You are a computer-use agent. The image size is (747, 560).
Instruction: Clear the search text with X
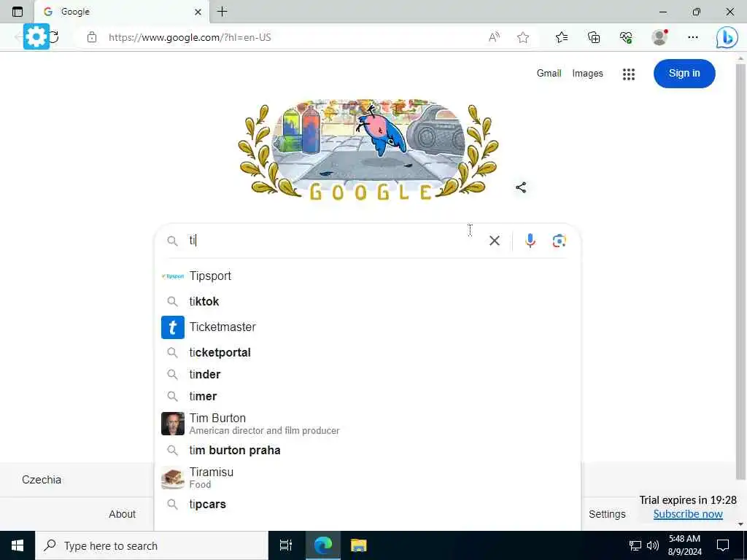495,241
